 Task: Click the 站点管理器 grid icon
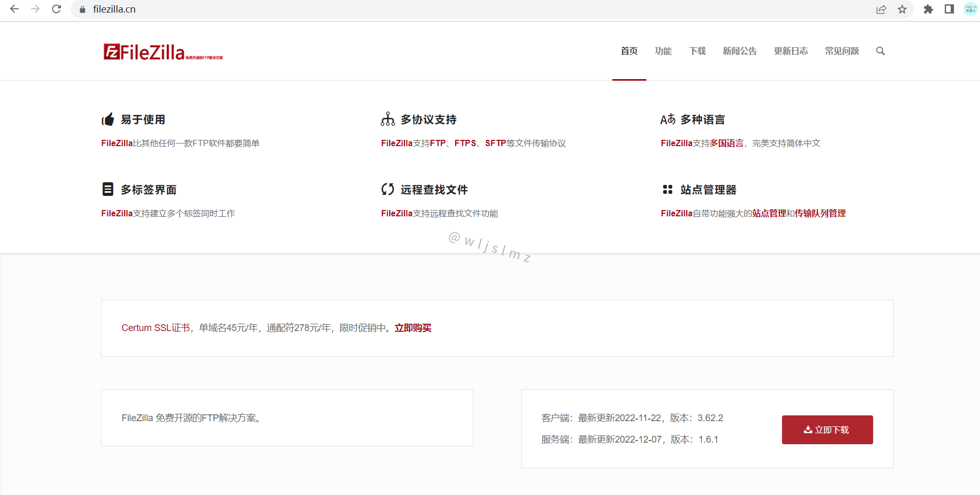click(667, 189)
